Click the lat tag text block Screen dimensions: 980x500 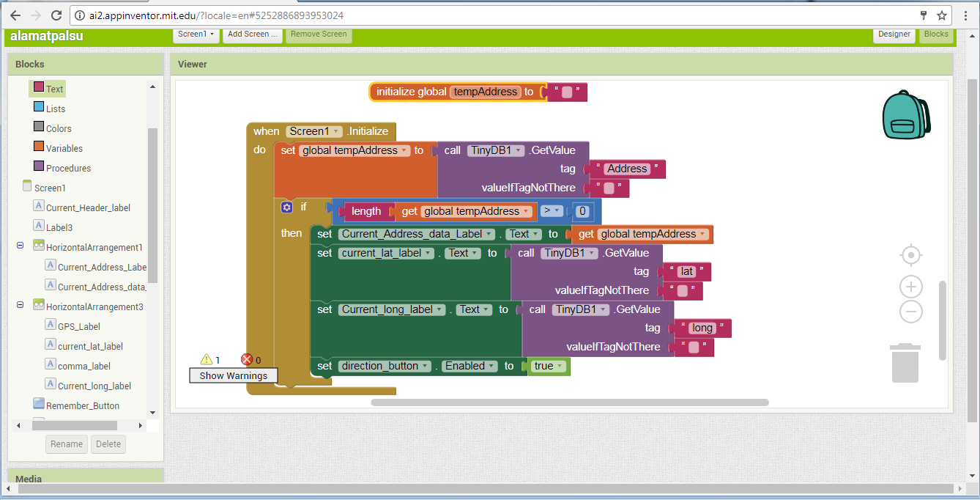click(x=686, y=271)
